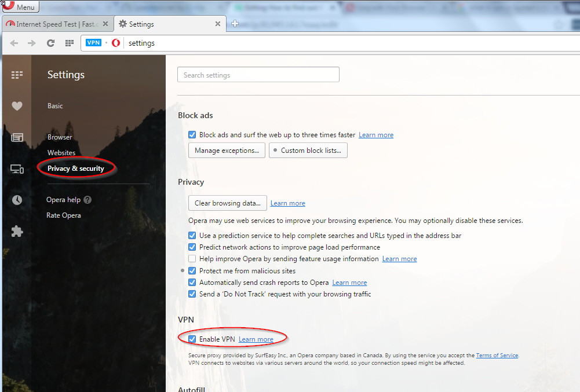Open the Opera Menu button
Viewport: 580px width, 392px height.
(20, 6)
